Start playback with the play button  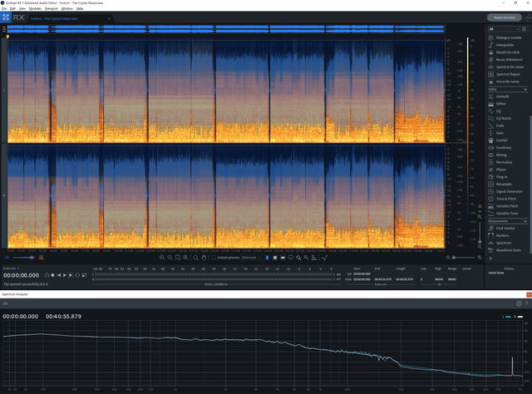(65, 275)
